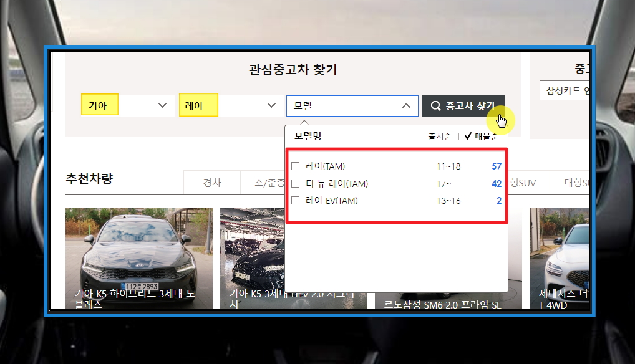
Task: Click the chevron arrow of 레이 dropdown
Action: coord(272,105)
